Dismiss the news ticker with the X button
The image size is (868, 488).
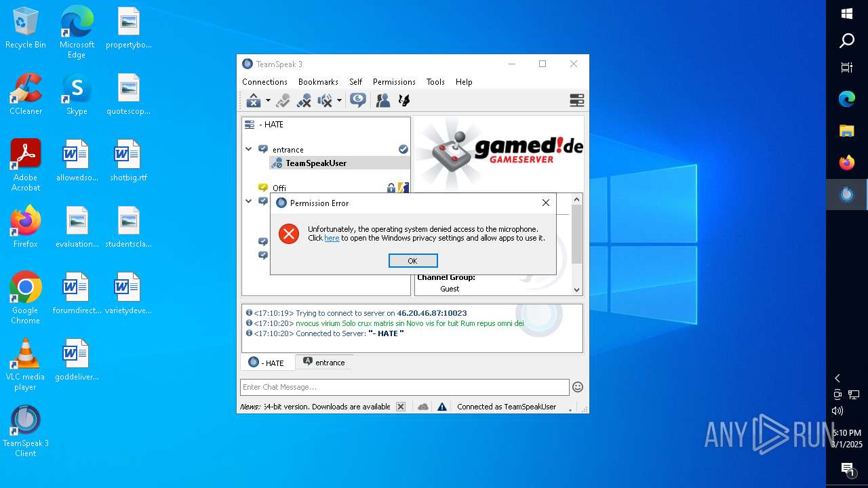[x=401, y=407]
